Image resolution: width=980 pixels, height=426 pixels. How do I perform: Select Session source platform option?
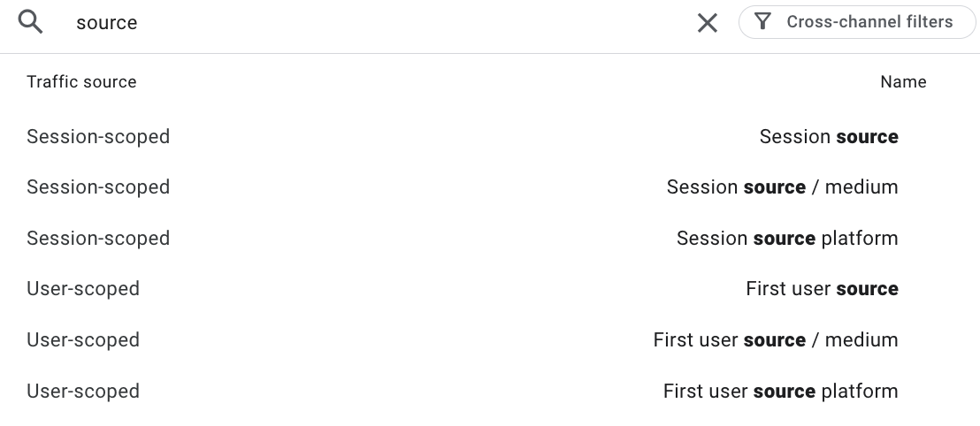point(786,239)
